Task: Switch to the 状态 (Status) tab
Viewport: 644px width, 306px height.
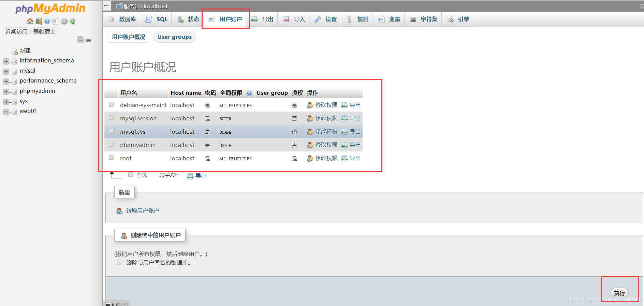Action: (x=188, y=19)
